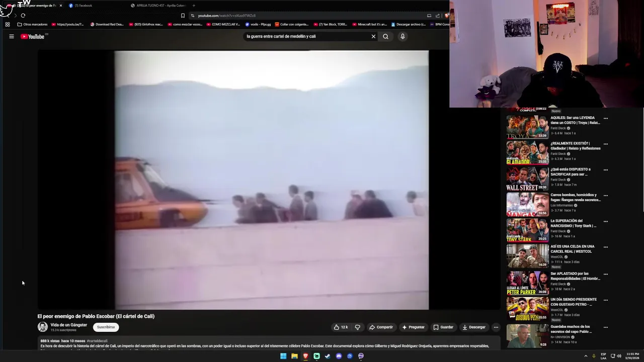Open Discord from the taskbar
This screenshot has width=644, height=362.
click(339, 356)
